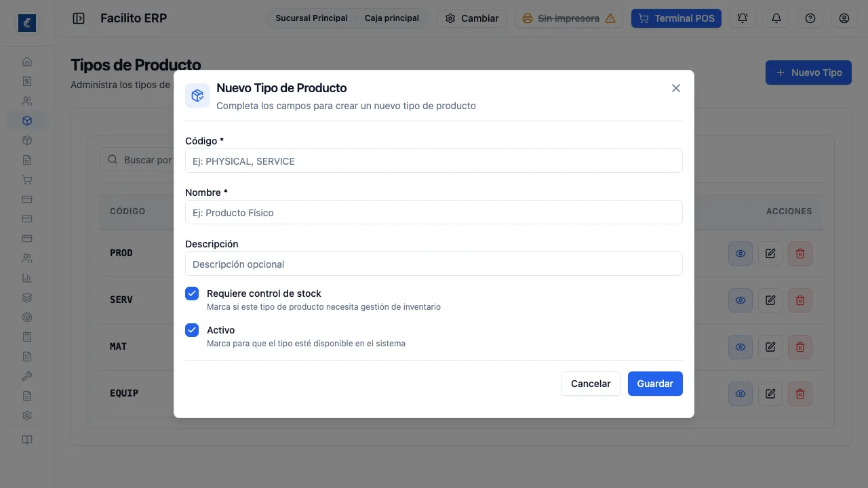Open the user account profile icon

click(844, 18)
